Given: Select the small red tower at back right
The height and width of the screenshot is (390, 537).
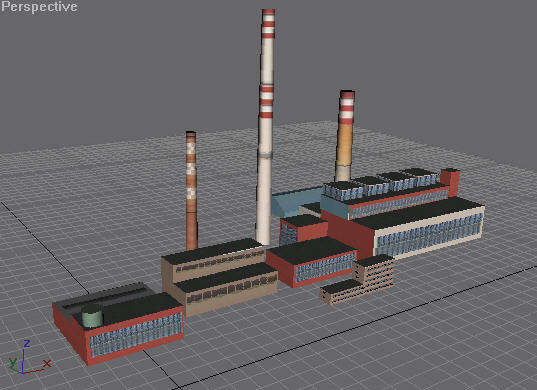Looking at the screenshot, I should (450, 181).
